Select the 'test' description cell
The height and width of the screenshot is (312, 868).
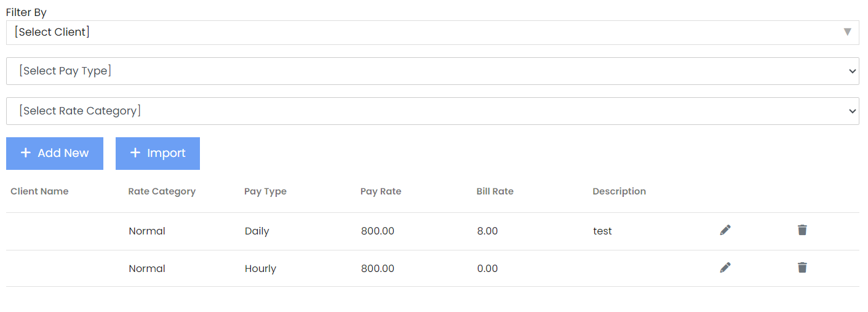pos(602,231)
